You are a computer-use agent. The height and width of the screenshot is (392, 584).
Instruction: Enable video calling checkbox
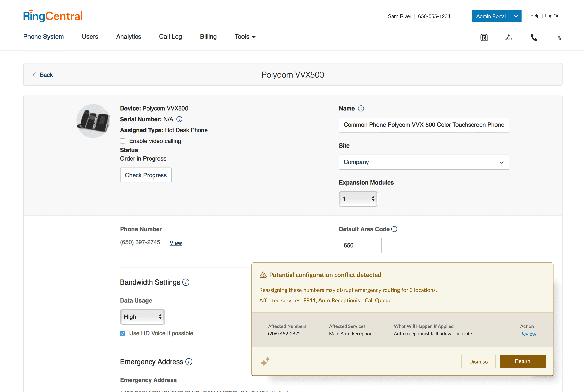(123, 141)
